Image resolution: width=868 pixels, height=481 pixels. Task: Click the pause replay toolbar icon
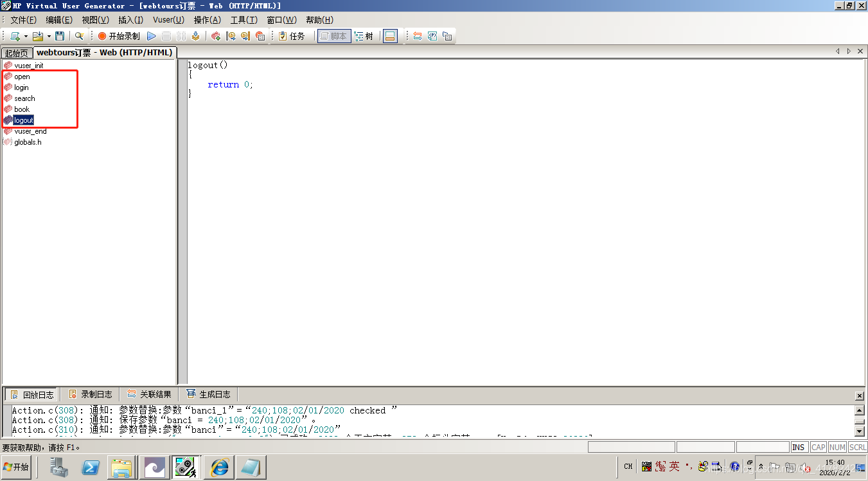tap(181, 36)
